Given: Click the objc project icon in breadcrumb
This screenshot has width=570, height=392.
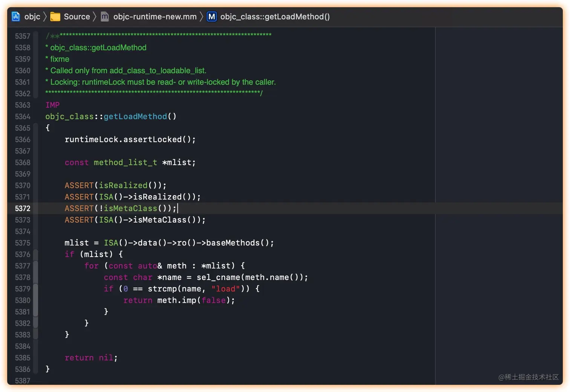Looking at the screenshot, I should [16, 17].
